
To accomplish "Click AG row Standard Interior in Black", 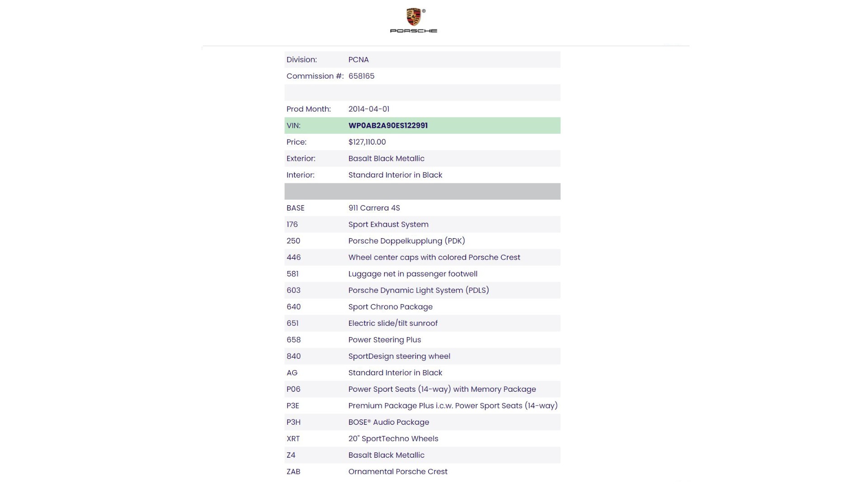I will click(395, 373).
